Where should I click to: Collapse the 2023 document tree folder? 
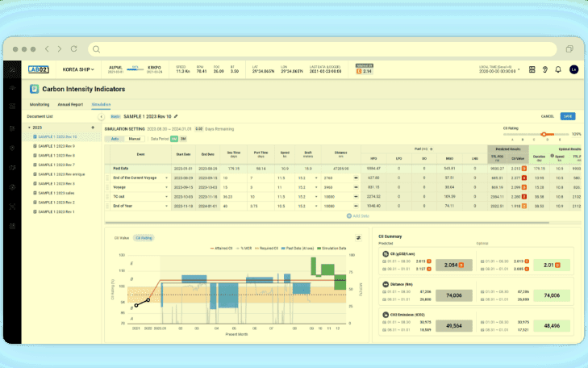[30, 128]
